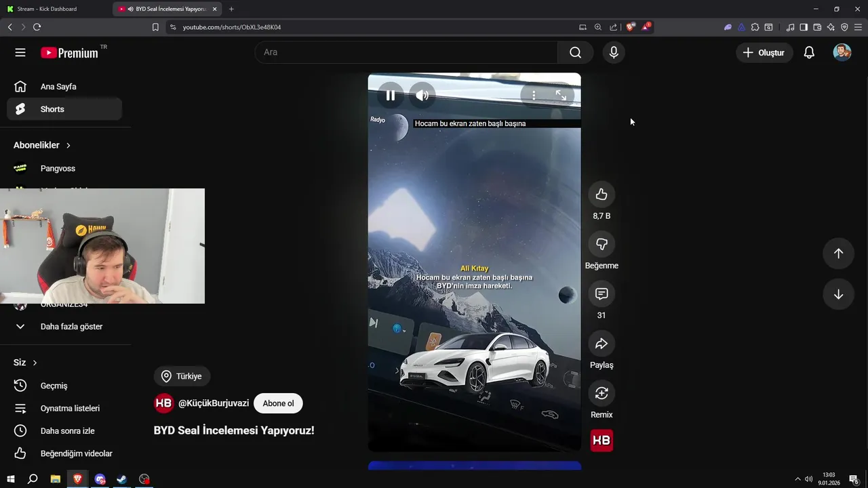Select the BYD Seal İncelemesi tab

click(166, 9)
